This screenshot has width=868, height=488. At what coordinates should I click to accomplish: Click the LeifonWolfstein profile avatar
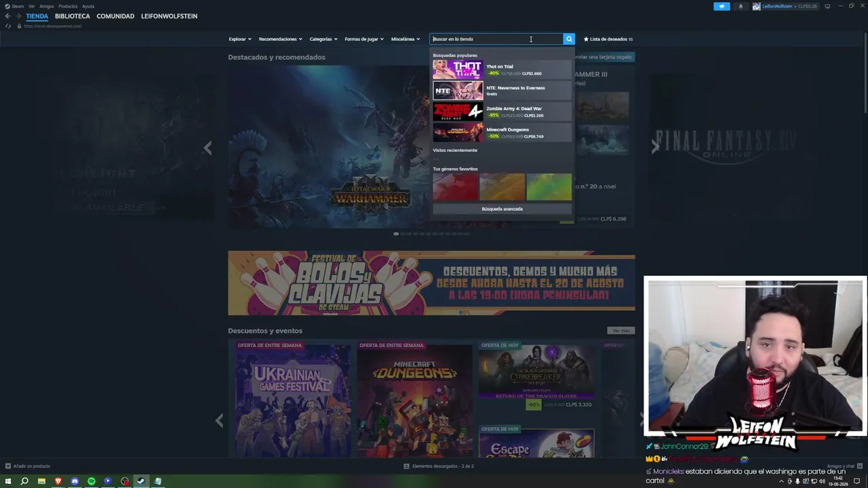(x=756, y=6)
